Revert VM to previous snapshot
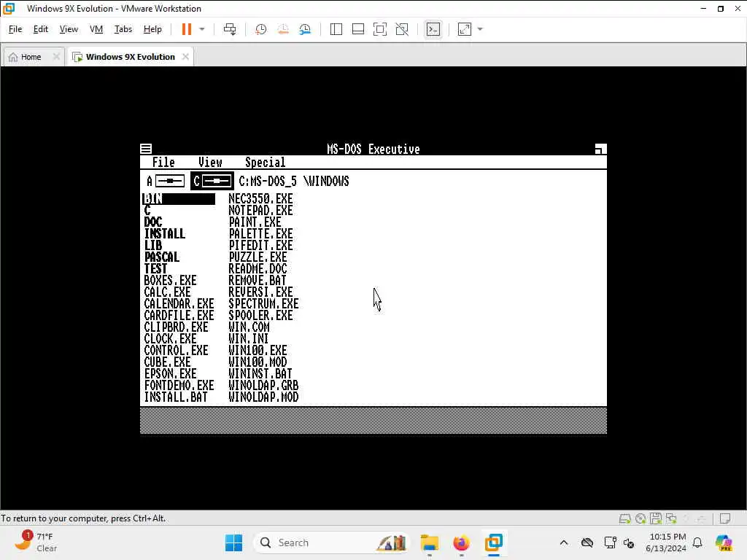Screen dimensions: 747x560 pos(283,29)
